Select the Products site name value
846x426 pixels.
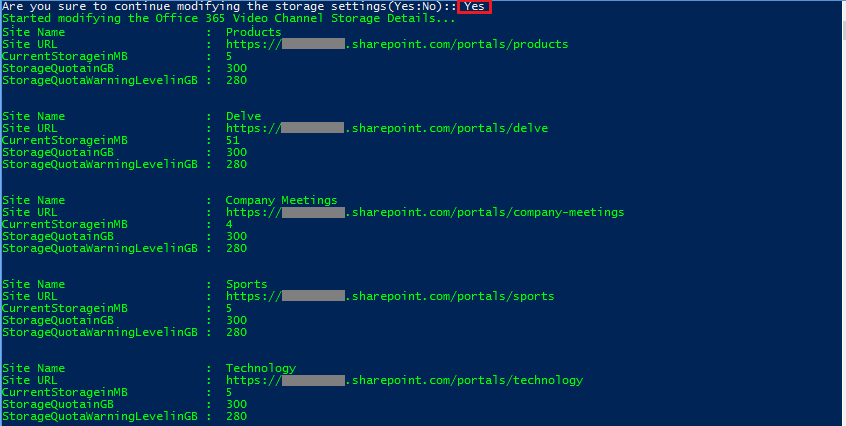(x=253, y=32)
